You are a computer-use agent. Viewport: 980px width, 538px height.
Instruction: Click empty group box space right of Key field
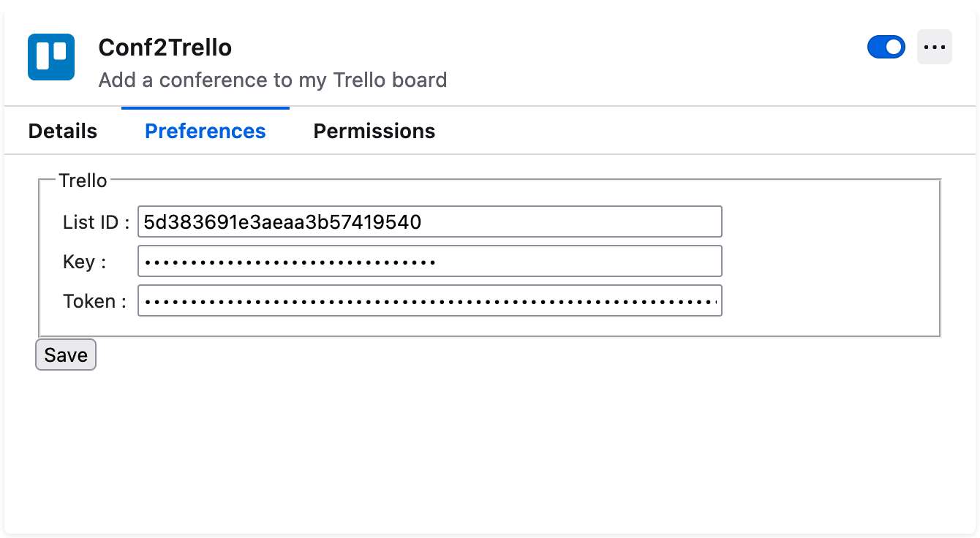point(826,262)
